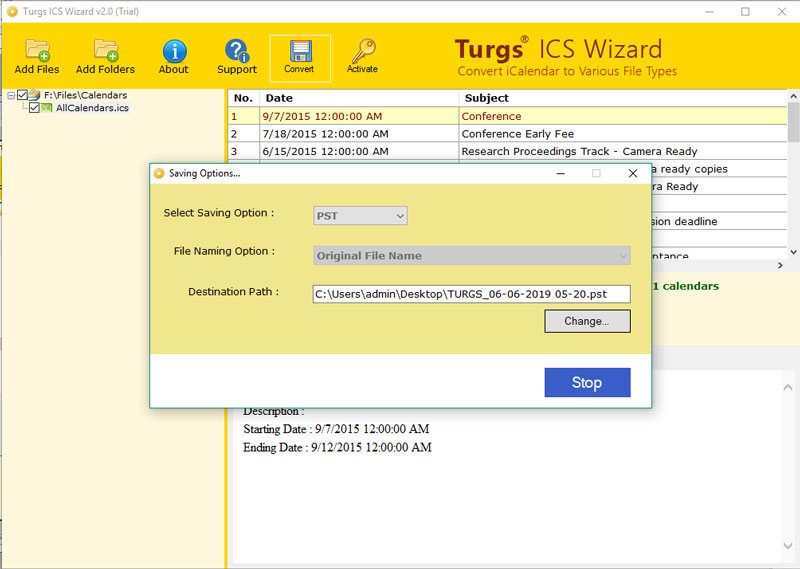Open the Select Saving Option PST dropdown
800x569 pixels.
click(x=360, y=215)
